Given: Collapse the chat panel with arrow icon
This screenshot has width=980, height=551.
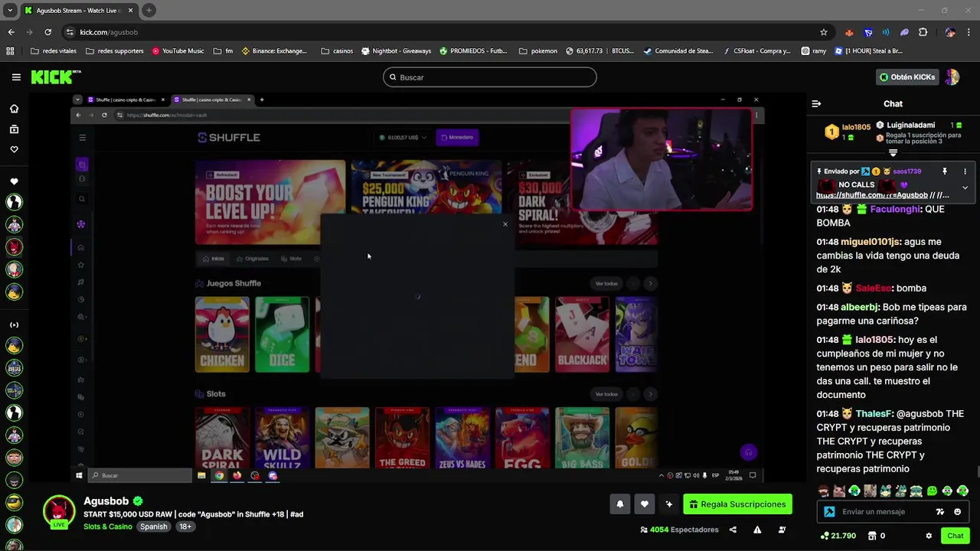Looking at the screenshot, I should pos(816,103).
